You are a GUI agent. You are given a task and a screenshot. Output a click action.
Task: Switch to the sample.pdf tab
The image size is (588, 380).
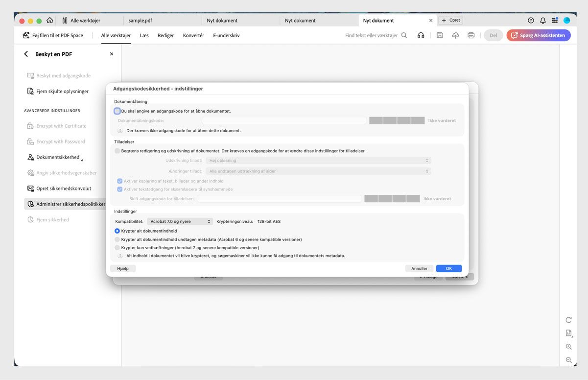click(140, 21)
